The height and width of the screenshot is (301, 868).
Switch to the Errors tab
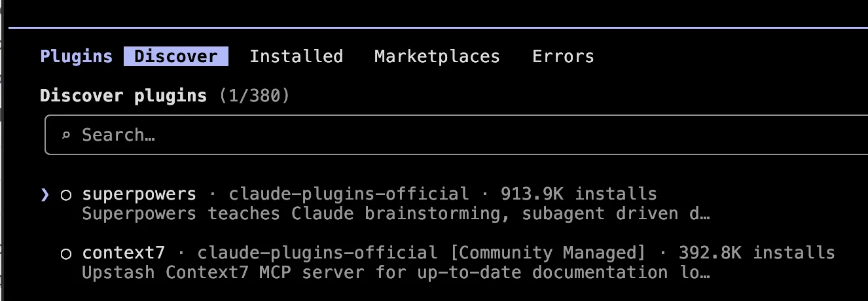point(563,56)
